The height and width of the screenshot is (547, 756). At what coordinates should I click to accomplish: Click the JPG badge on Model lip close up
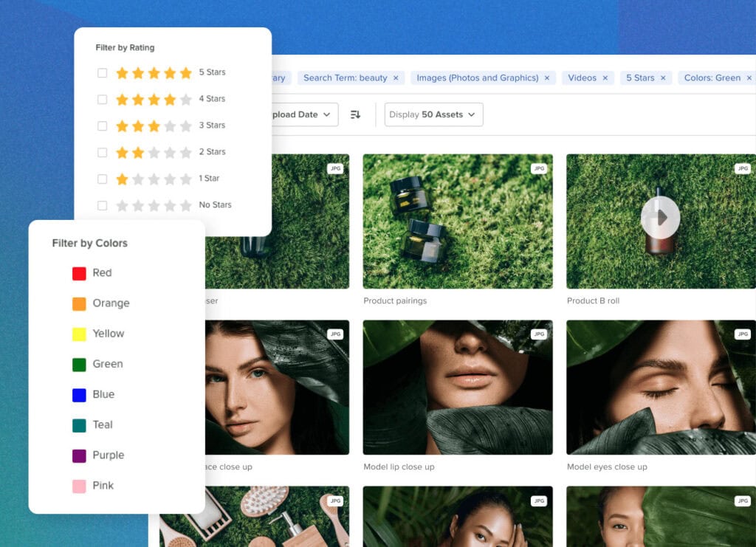[540, 334]
